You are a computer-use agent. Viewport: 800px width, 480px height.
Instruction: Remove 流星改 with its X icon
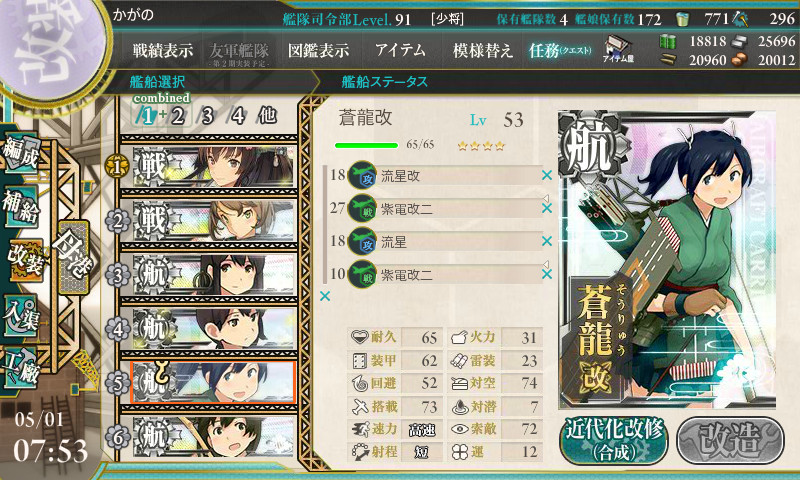[547, 175]
